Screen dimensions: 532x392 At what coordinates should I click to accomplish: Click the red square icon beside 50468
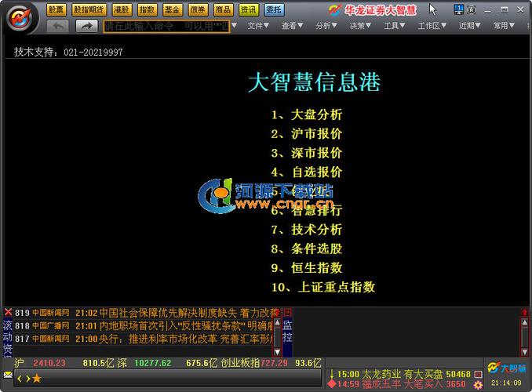click(478, 375)
